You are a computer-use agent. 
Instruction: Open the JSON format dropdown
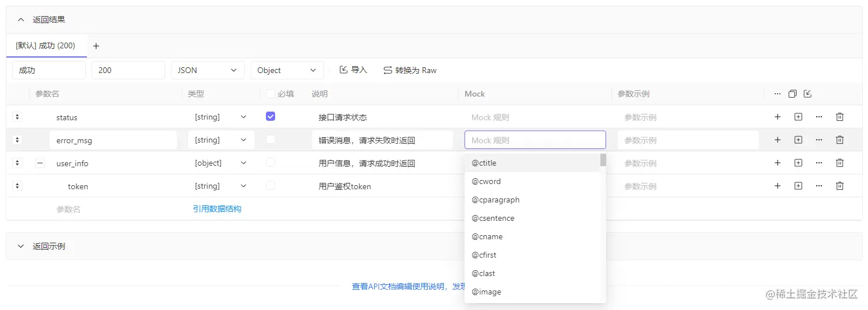[x=207, y=70]
